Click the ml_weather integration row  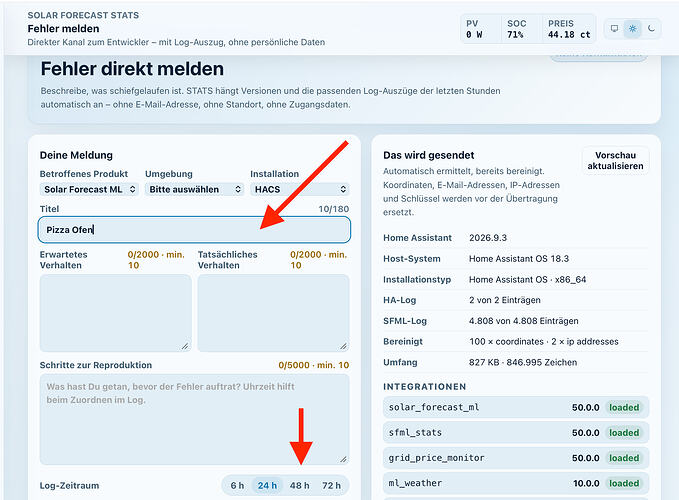click(516, 483)
